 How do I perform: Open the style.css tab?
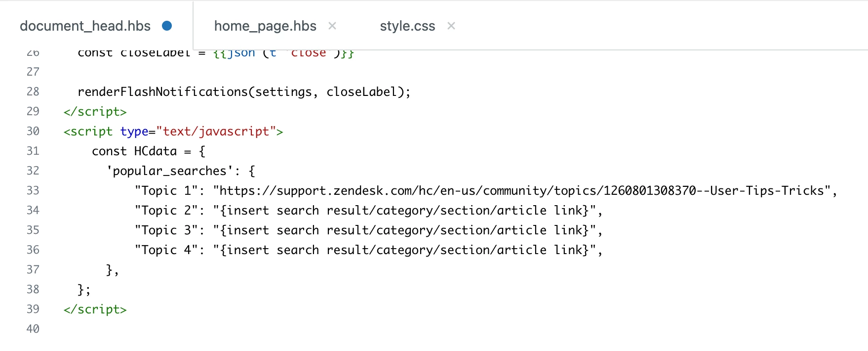407,26
